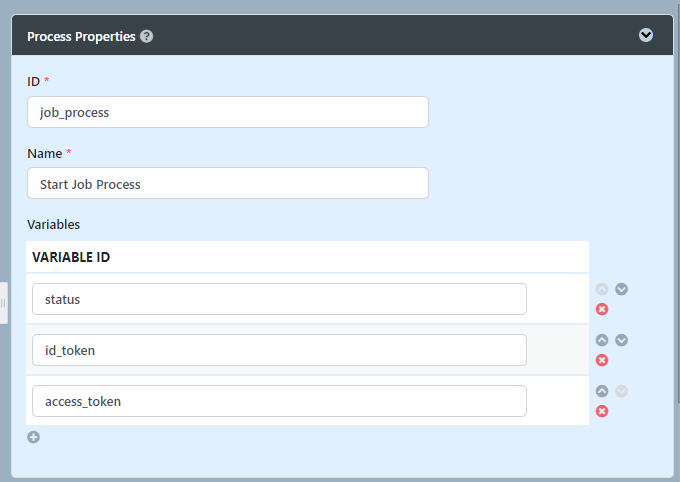Edit the id_token variable field
Screen dimensions: 680x482
pyautogui.click(x=279, y=350)
